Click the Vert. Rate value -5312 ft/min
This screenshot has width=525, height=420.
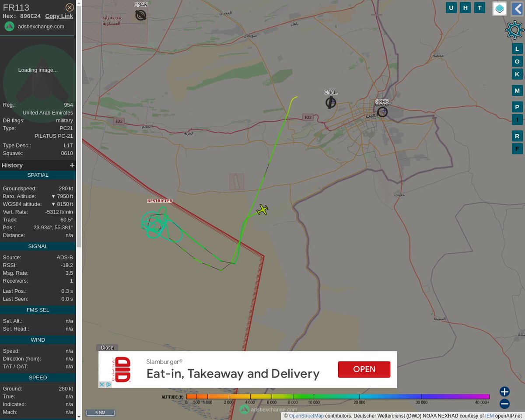(x=59, y=212)
